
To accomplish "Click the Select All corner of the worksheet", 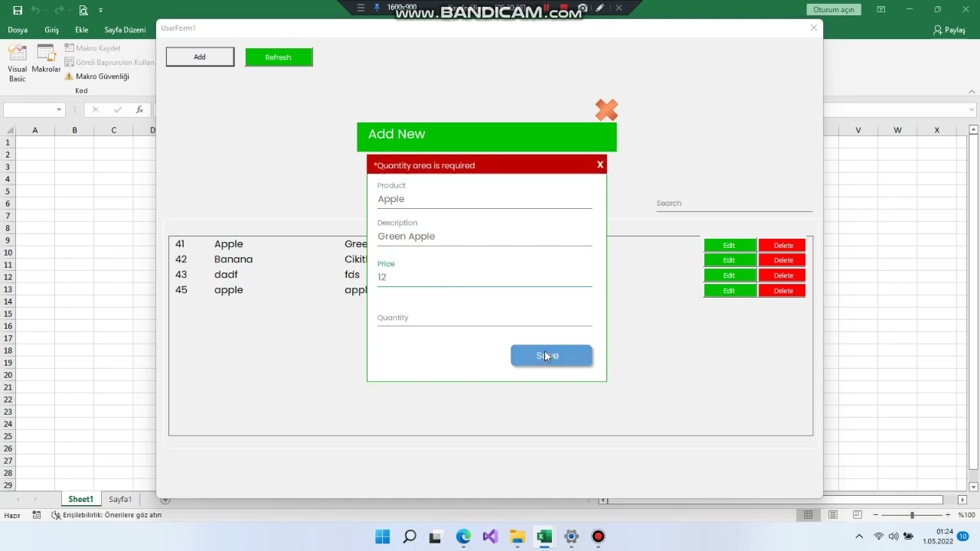I will [8, 130].
